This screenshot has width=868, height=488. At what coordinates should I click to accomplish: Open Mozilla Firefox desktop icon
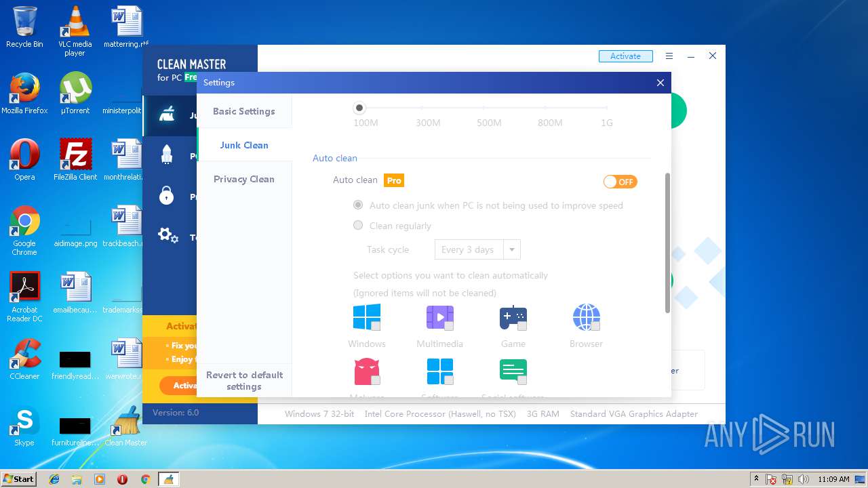tap(24, 94)
